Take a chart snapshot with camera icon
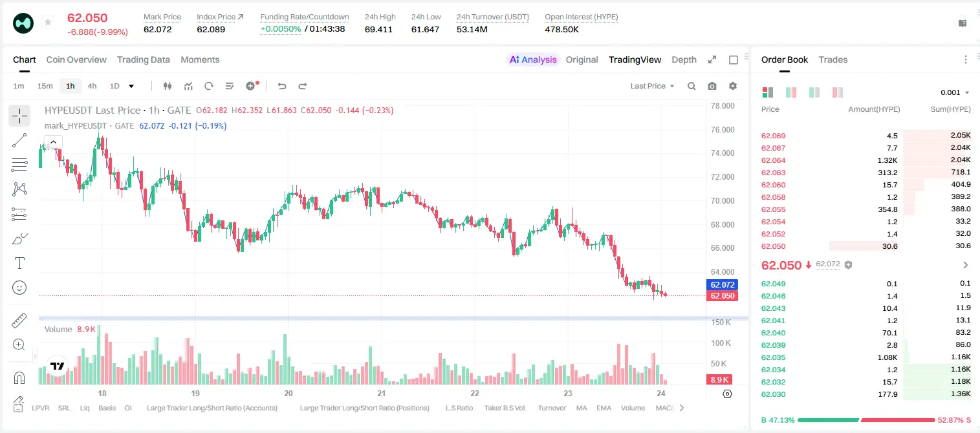This screenshot has height=433, width=980. pos(712,86)
